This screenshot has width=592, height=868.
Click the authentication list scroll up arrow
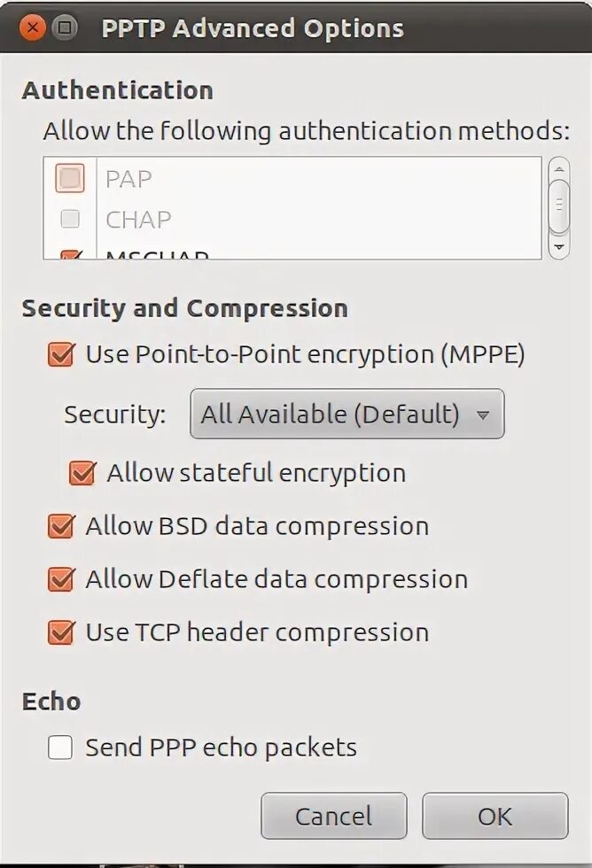coord(558,168)
